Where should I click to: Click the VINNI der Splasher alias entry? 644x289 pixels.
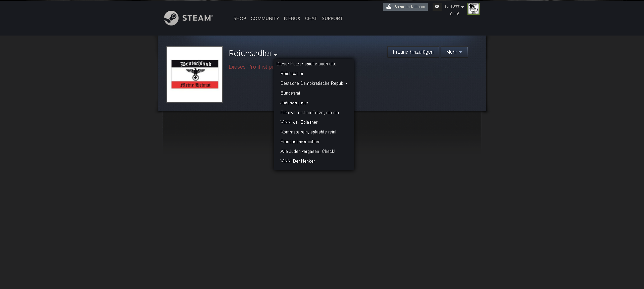pos(299,122)
